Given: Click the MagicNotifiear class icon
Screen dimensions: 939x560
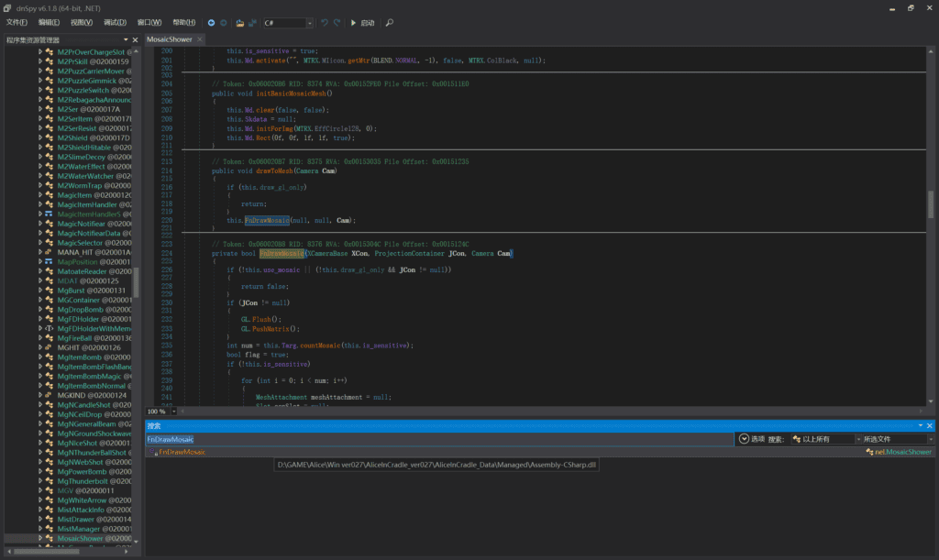Looking at the screenshot, I should pos(50,224).
